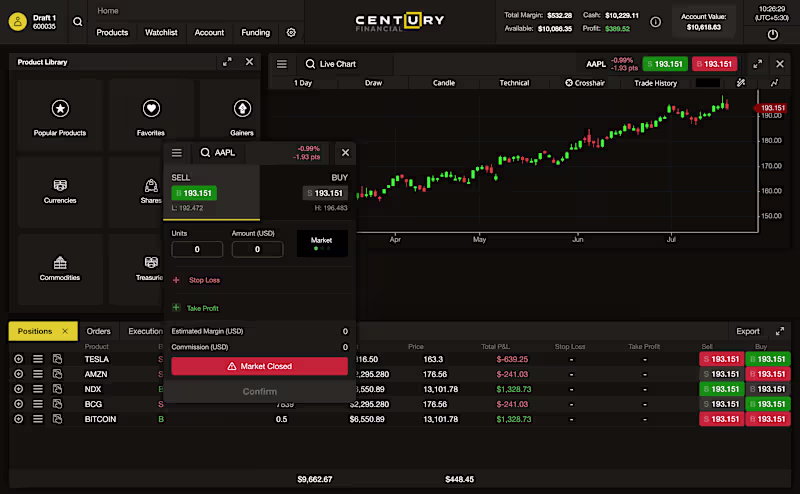The width and height of the screenshot is (800, 494).
Task: Expand the Live Chart to fullscreen
Action: [x=758, y=64]
